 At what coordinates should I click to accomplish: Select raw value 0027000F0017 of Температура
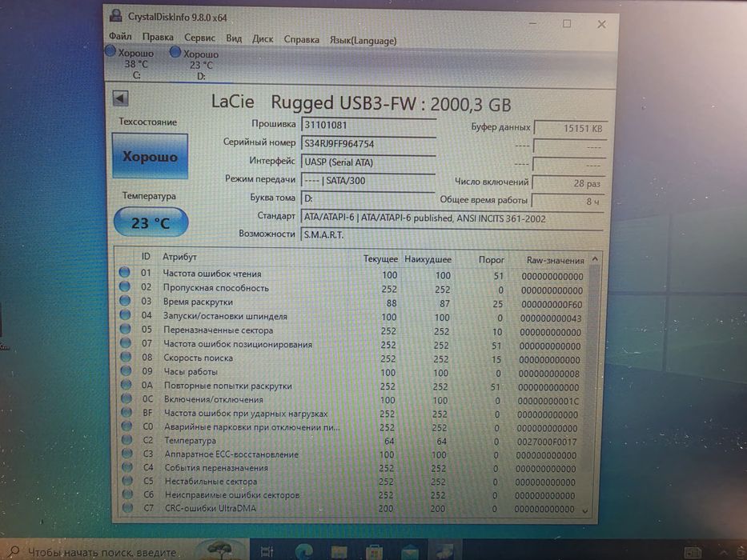[x=547, y=442]
